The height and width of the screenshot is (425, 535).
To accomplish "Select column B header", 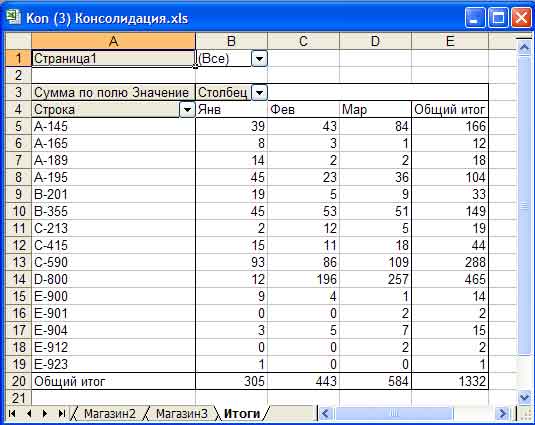I will (x=231, y=41).
